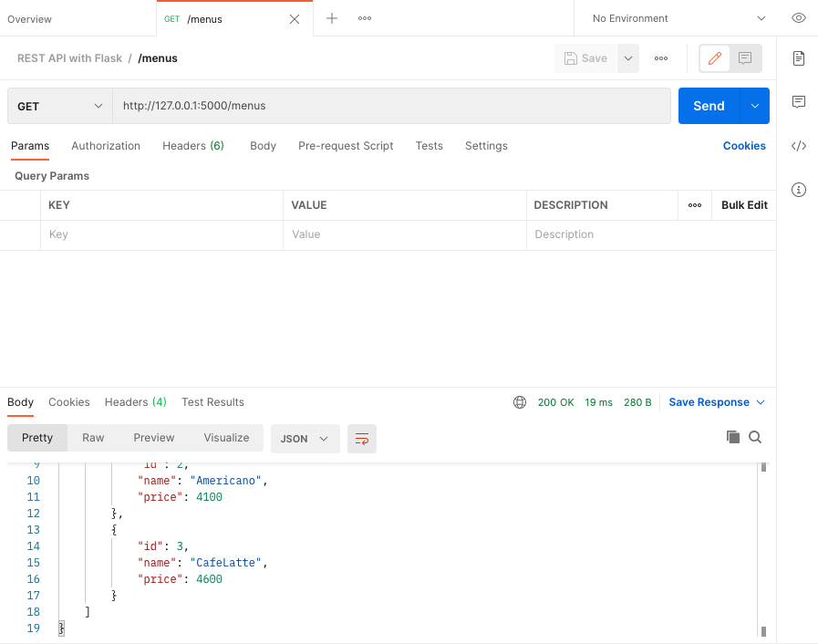Click the 280 B response size
The width and height of the screenshot is (818, 644).
[637, 402]
